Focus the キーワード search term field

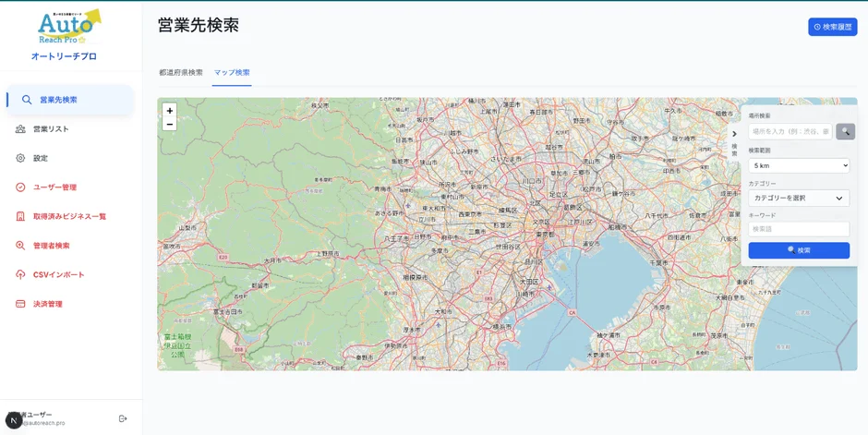point(799,229)
